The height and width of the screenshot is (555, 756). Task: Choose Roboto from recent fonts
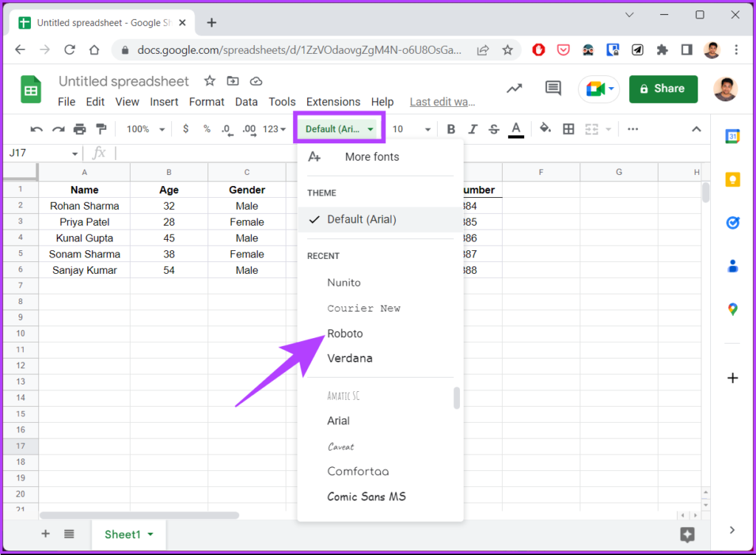tap(346, 334)
